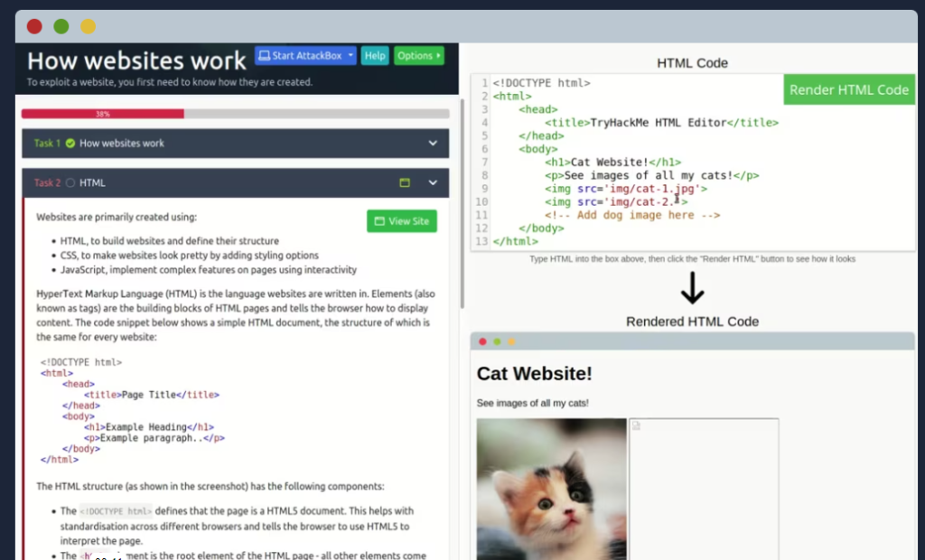Collapse the Task 2 HTML section chevron
The height and width of the screenshot is (560, 925).
(x=433, y=183)
